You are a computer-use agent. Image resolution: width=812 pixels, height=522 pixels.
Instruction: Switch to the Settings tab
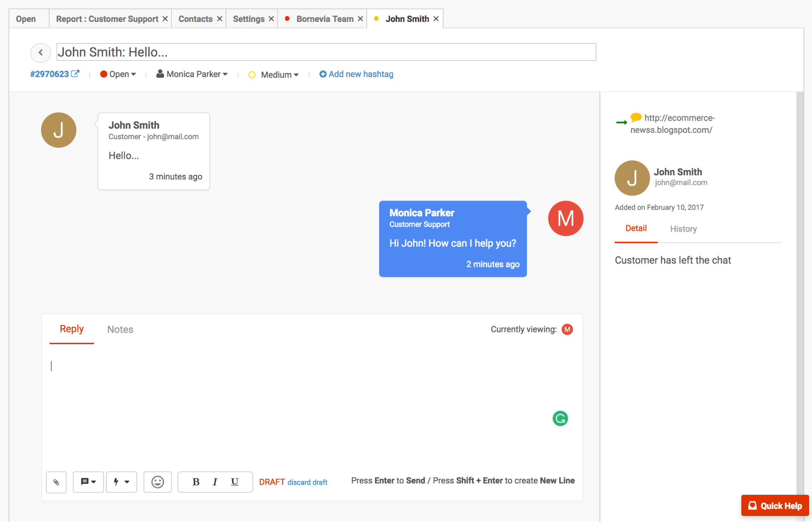249,19
